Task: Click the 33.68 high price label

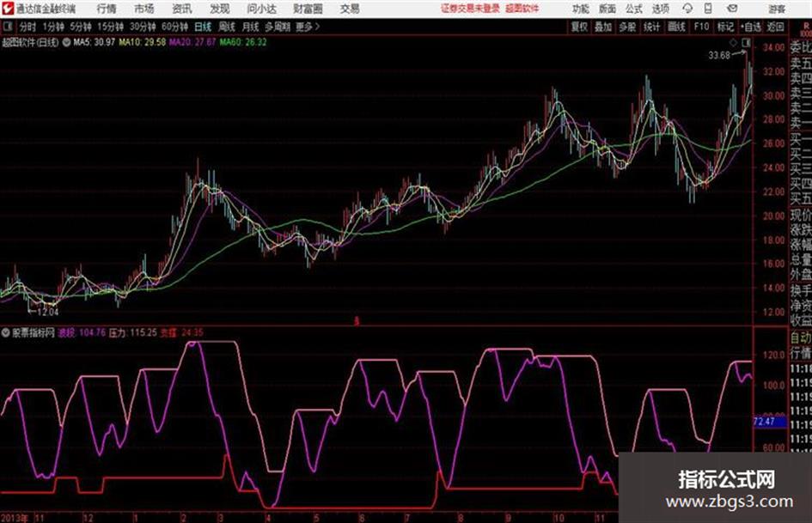Action: pyautogui.click(x=719, y=55)
